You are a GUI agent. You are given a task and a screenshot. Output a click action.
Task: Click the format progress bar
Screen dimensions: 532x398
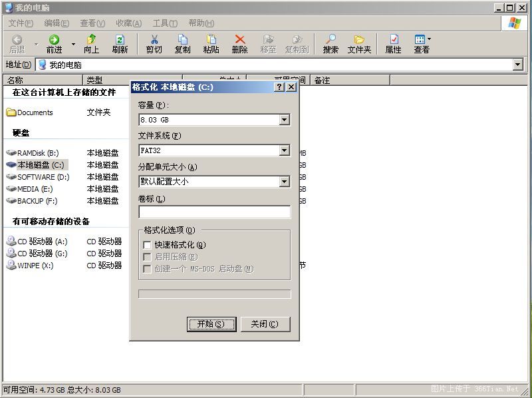(214, 294)
